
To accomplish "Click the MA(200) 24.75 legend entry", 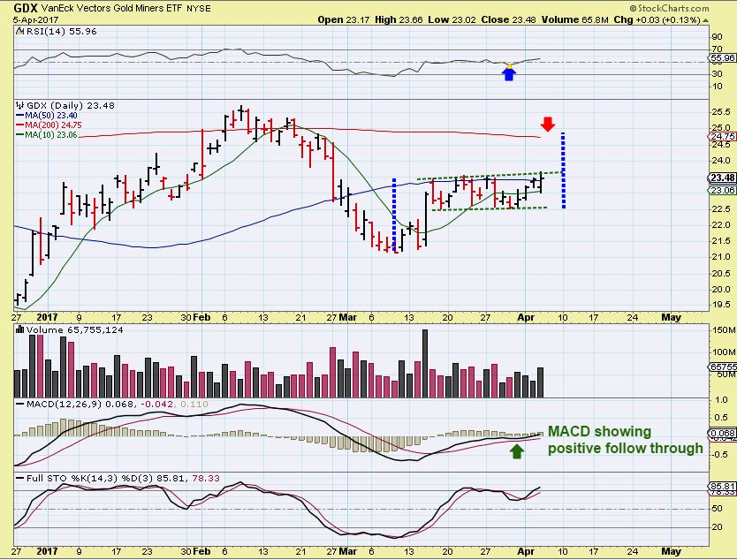I will 49,125.
